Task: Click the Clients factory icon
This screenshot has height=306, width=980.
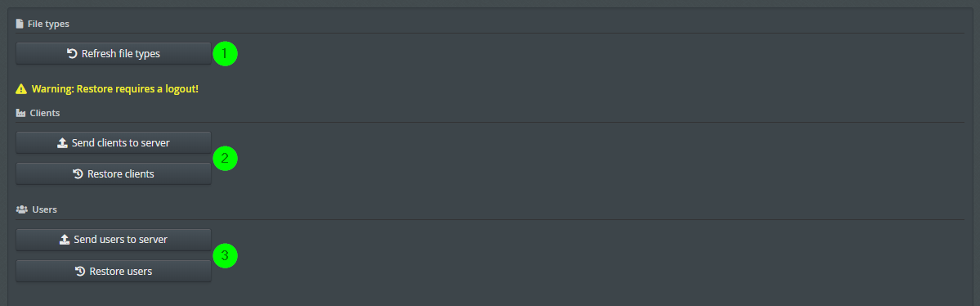Action: click(x=20, y=113)
